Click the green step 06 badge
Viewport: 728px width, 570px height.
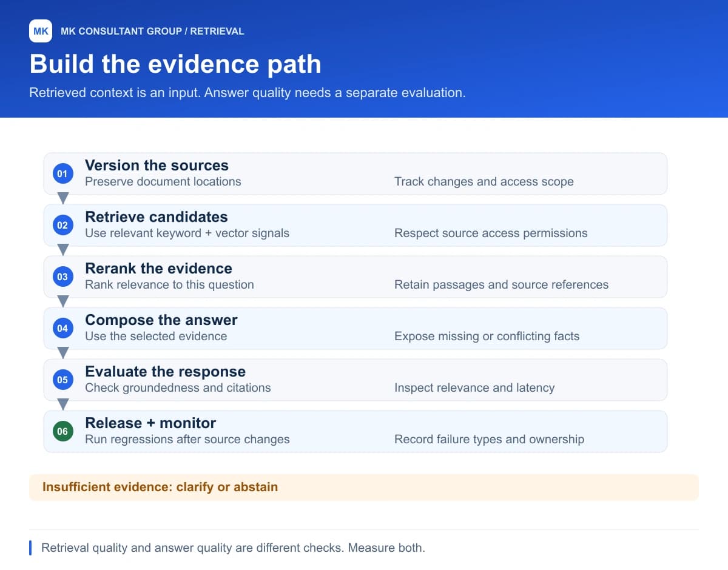[62, 431]
